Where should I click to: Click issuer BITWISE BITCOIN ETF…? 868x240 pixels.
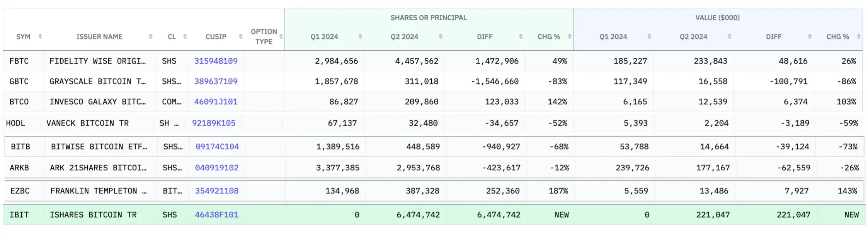99,147
